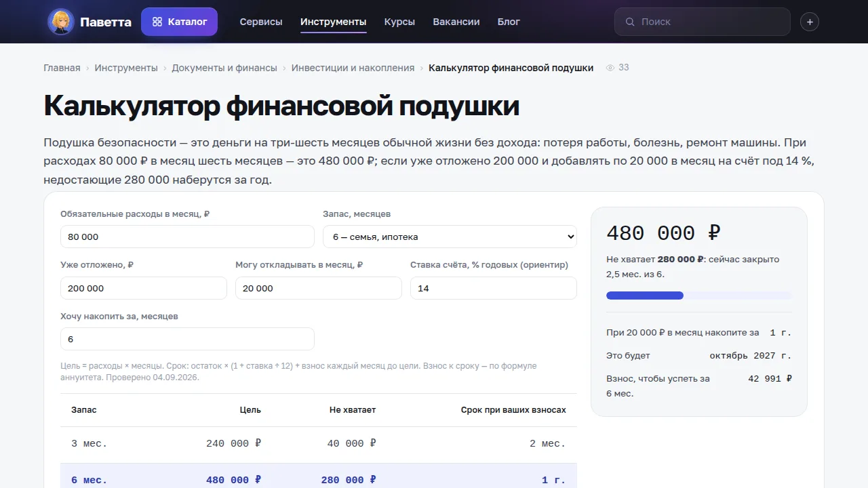Click the monthly expenses field 80 000

[x=187, y=237]
